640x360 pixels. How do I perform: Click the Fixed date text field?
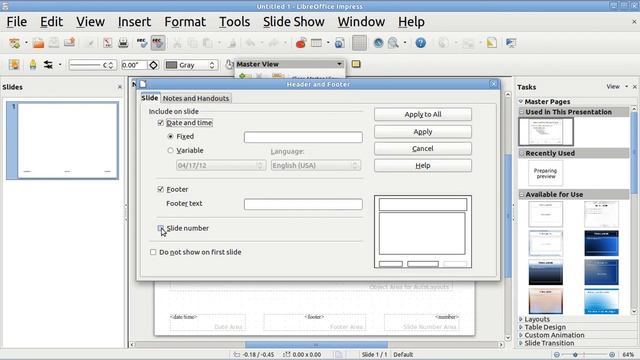(303, 137)
